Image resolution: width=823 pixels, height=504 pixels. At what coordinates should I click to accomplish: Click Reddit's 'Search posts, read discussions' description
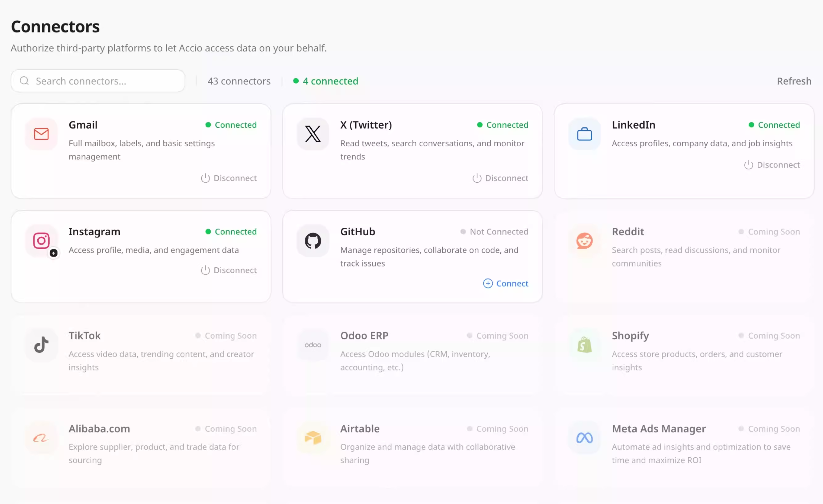[x=696, y=257]
